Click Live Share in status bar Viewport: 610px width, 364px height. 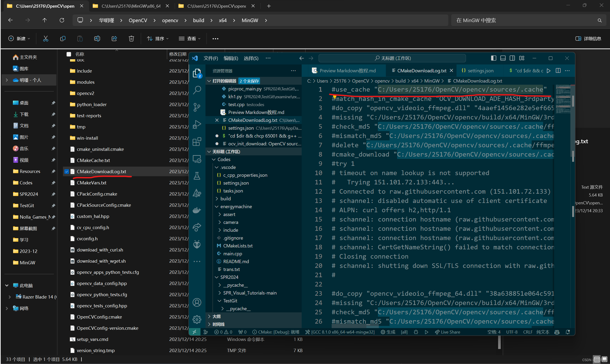coord(447,332)
